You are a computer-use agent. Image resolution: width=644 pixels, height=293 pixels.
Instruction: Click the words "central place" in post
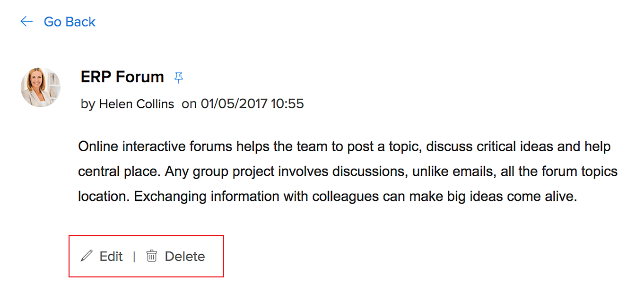(118, 171)
